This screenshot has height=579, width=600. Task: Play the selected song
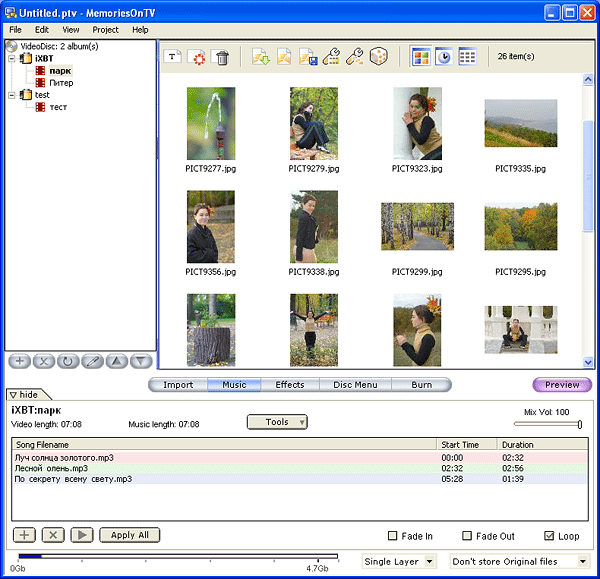(x=82, y=535)
